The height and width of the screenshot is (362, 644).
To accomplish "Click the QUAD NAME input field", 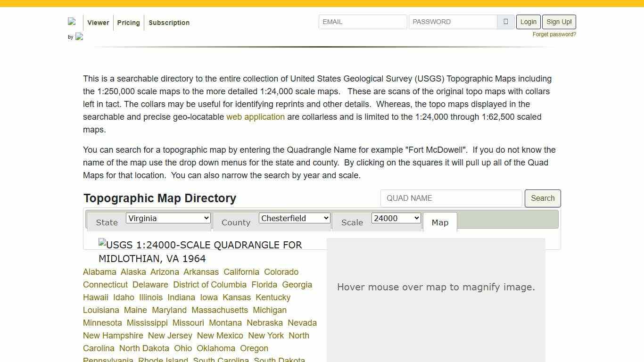I will tap(451, 198).
